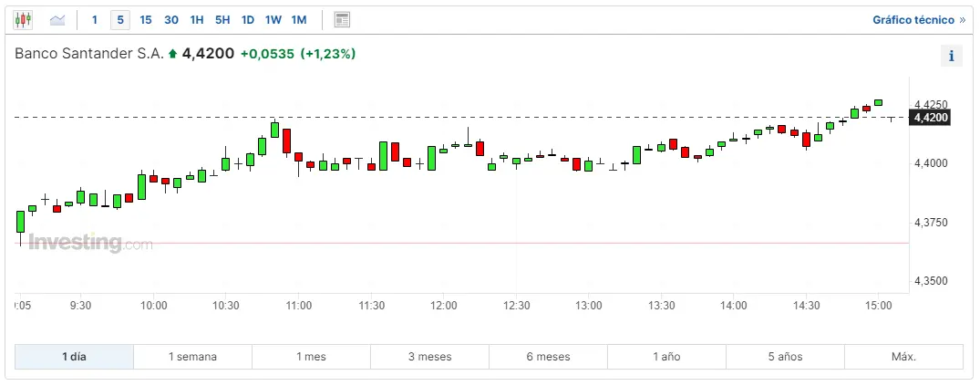Select the 1 minute interval
Screen dimensions: 980x386
click(x=95, y=20)
